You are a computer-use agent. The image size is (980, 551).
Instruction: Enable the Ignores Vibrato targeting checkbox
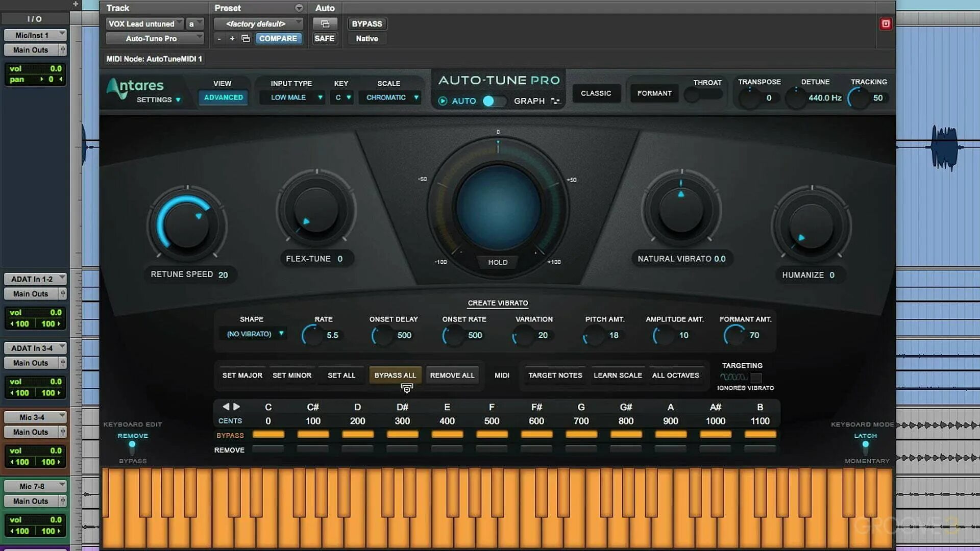[x=757, y=378]
